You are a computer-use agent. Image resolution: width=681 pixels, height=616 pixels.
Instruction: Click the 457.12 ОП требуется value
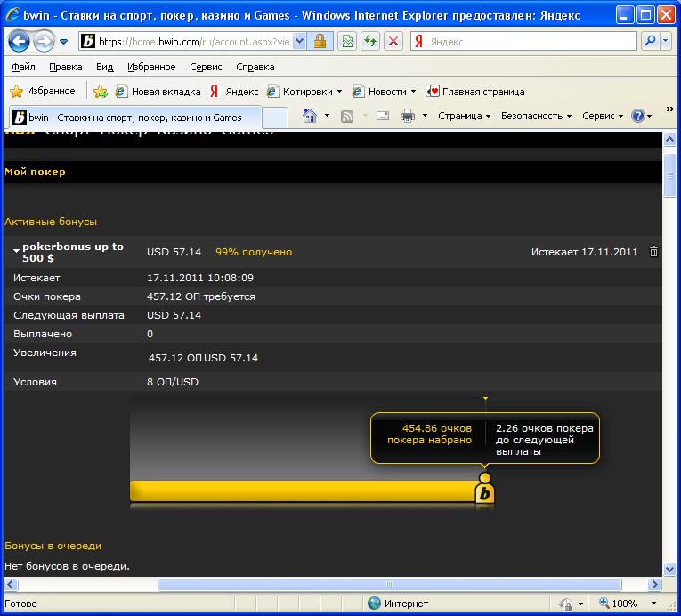(201, 296)
